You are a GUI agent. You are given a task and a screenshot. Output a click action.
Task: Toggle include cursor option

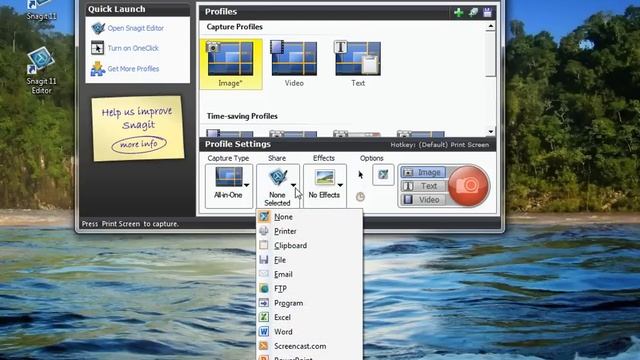pos(360,175)
